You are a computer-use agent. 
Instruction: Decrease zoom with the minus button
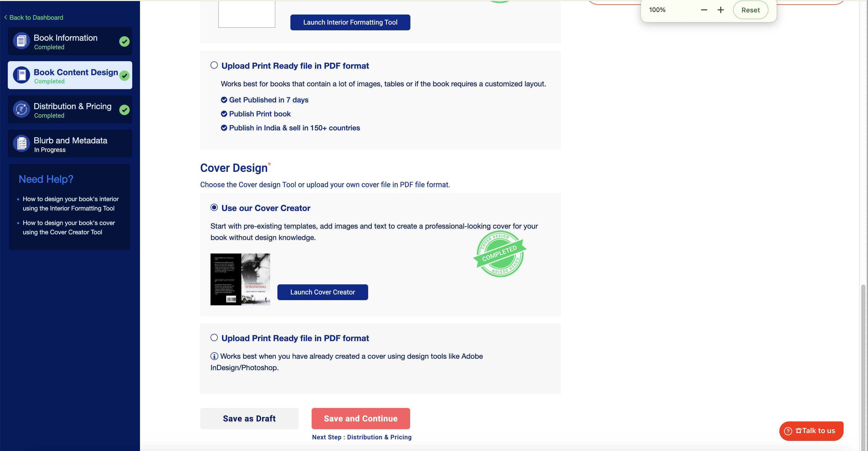704,10
